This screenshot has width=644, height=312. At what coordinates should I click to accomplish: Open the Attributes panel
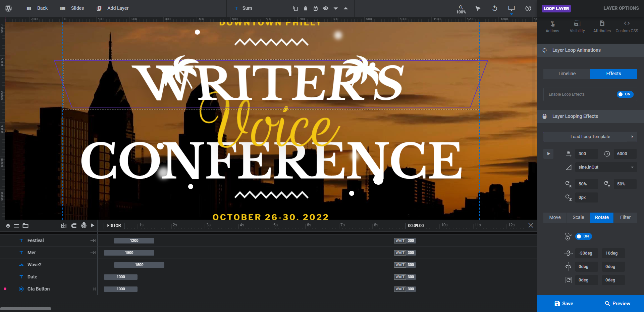602,27
